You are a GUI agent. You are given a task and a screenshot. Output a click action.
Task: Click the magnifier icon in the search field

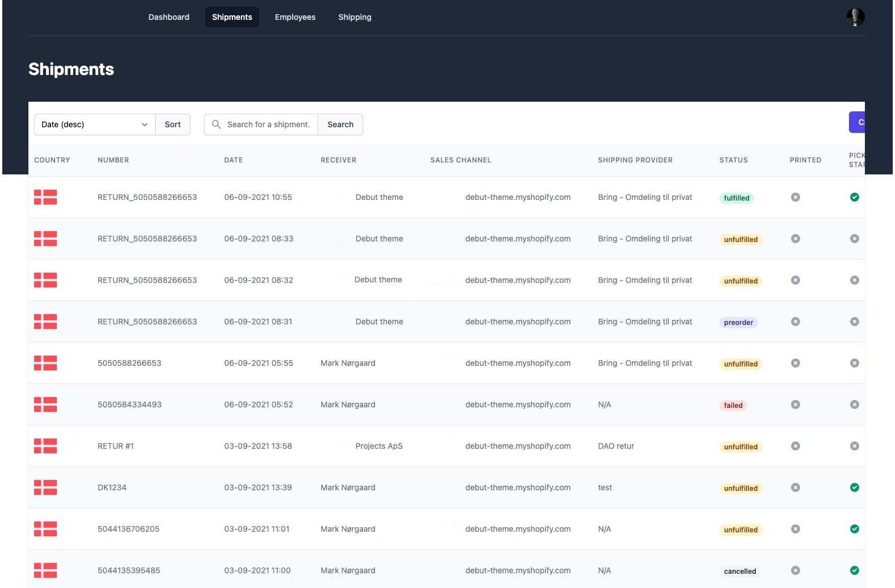[x=216, y=124]
